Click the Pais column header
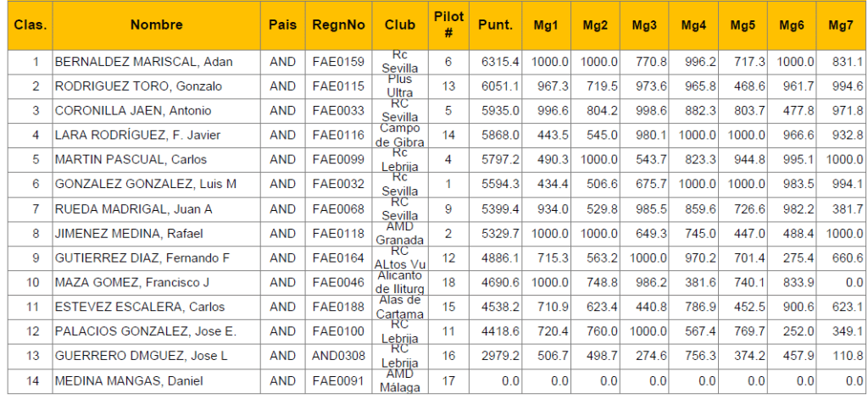The width and height of the screenshot is (868, 399). (x=282, y=25)
